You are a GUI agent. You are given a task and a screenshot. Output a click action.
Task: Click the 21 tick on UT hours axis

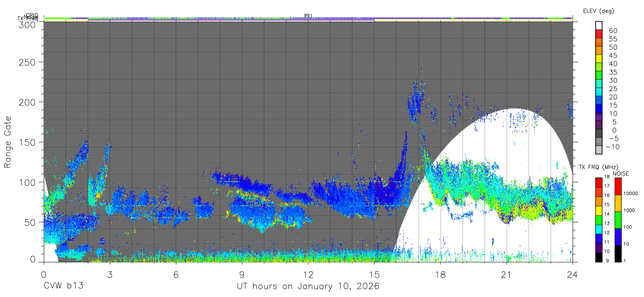click(506, 274)
